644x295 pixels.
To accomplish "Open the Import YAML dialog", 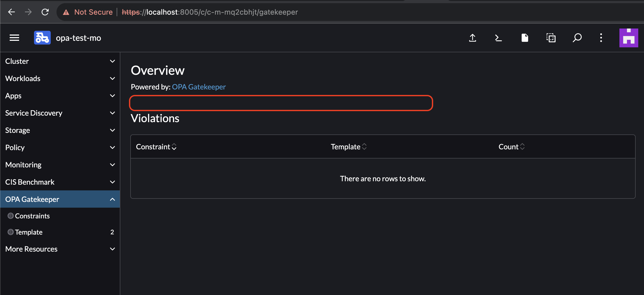I will (x=472, y=38).
